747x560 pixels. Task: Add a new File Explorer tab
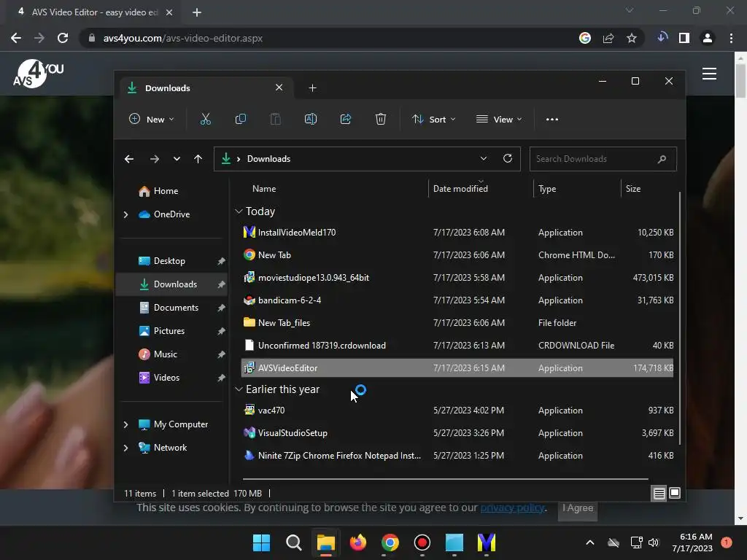pos(312,88)
